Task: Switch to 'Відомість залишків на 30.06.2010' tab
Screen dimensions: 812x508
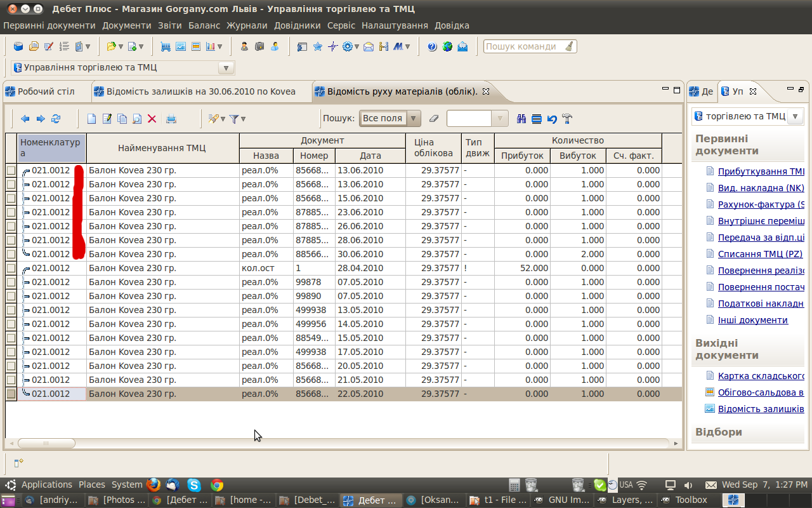Action: [201, 91]
